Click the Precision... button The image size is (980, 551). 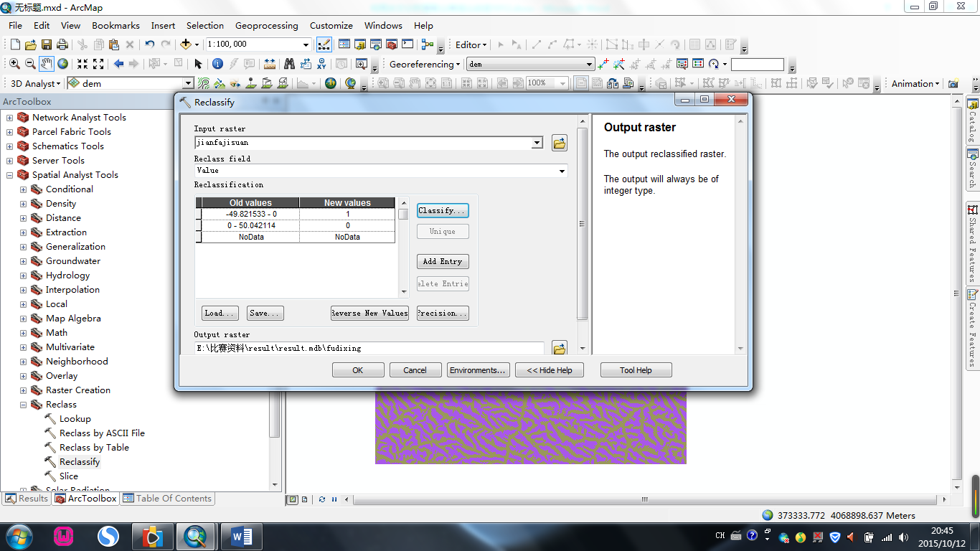443,313
